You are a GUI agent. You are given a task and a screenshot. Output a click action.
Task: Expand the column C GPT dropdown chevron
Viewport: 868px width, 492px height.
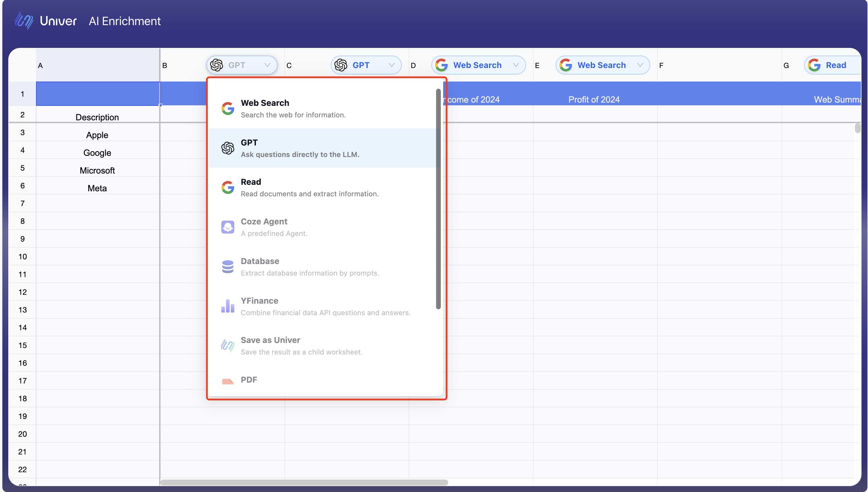392,65
